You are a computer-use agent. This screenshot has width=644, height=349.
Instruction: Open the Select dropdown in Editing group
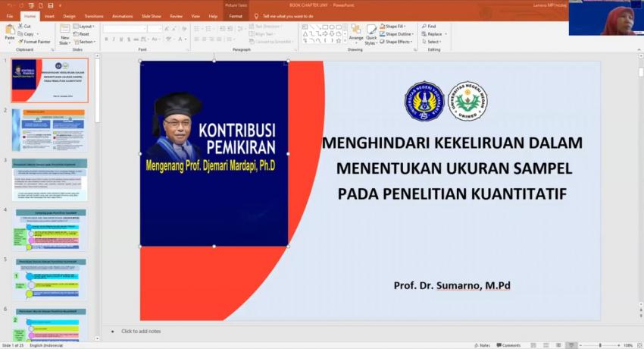pyautogui.click(x=432, y=42)
